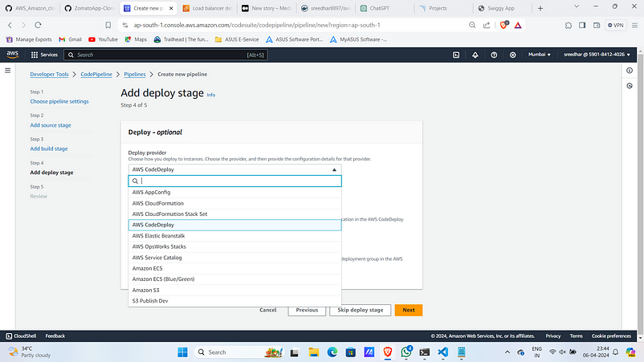Click the Next button

point(409,310)
